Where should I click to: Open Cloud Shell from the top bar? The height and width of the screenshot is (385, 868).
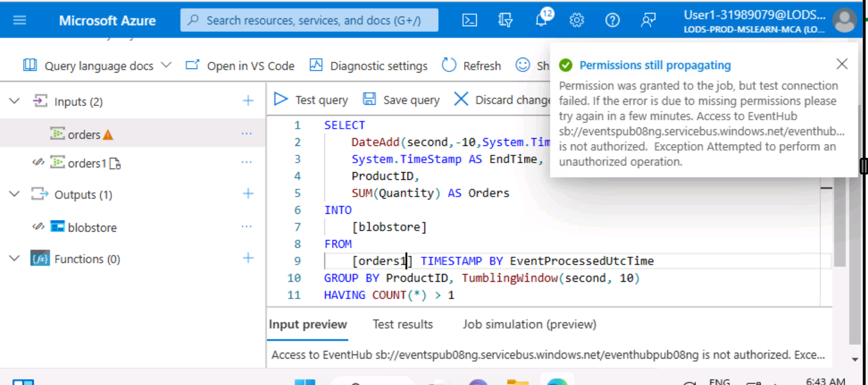(x=470, y=20)
